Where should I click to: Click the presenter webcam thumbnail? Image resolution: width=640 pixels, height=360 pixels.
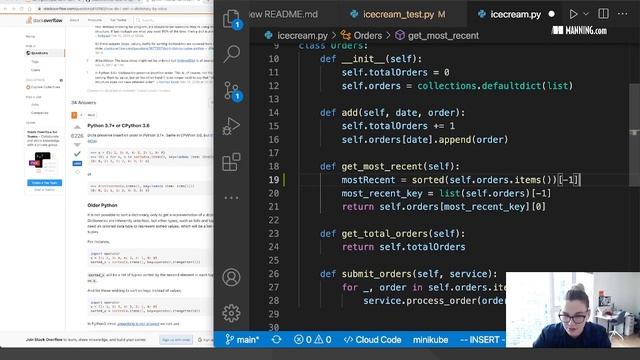[x=573, y=310]
